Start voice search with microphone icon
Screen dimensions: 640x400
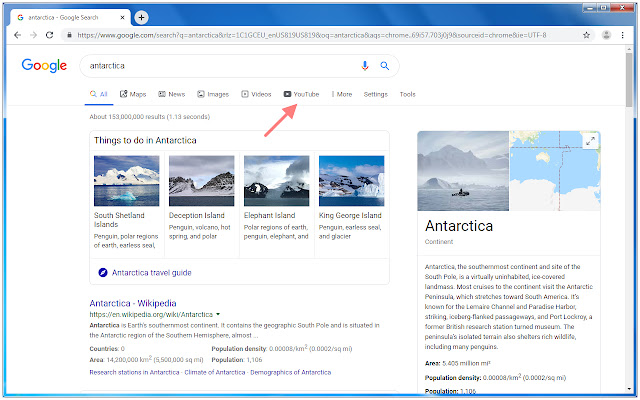tap(365, 66)
